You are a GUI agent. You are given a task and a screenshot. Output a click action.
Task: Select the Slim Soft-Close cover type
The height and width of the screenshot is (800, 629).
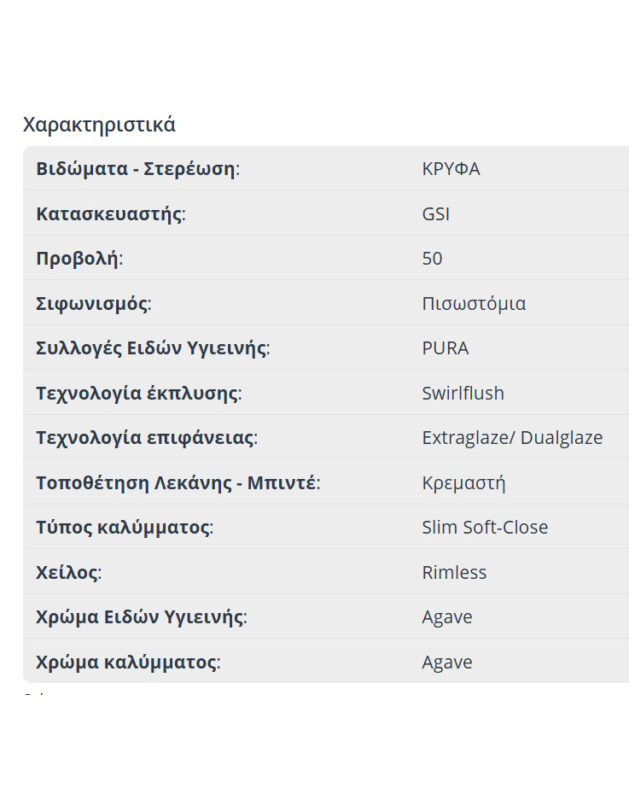(x=485, y=528)
